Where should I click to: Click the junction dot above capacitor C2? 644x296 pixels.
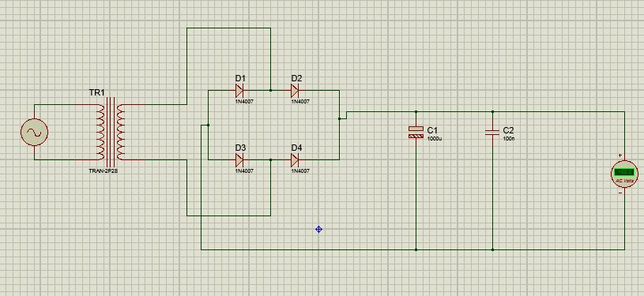[x=492, y=111]
